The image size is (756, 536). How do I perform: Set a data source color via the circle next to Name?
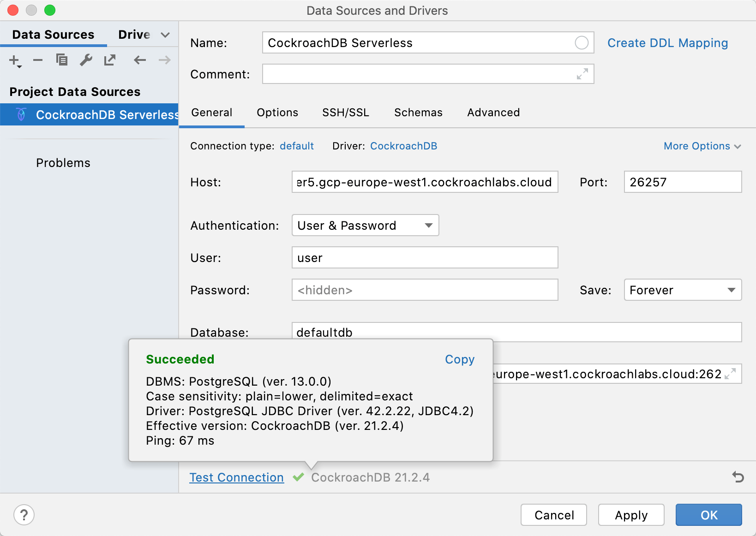tap(582, 42)
